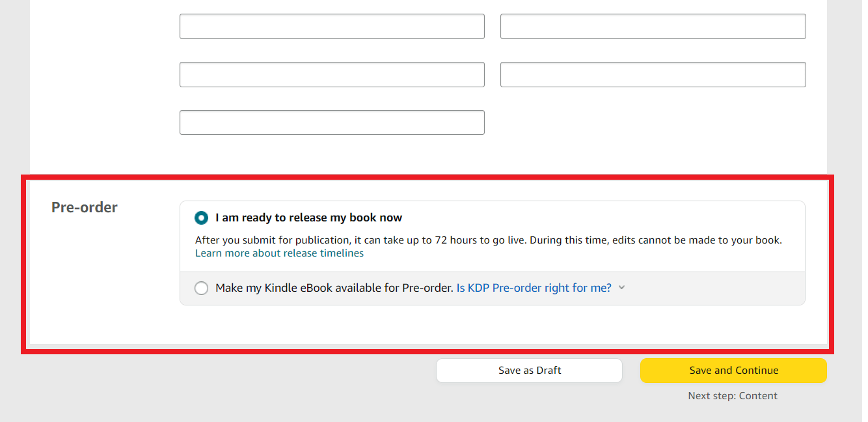
Task: Follow the 'Is KDP Pre-order right for me?' link
Action: [534, 287]
